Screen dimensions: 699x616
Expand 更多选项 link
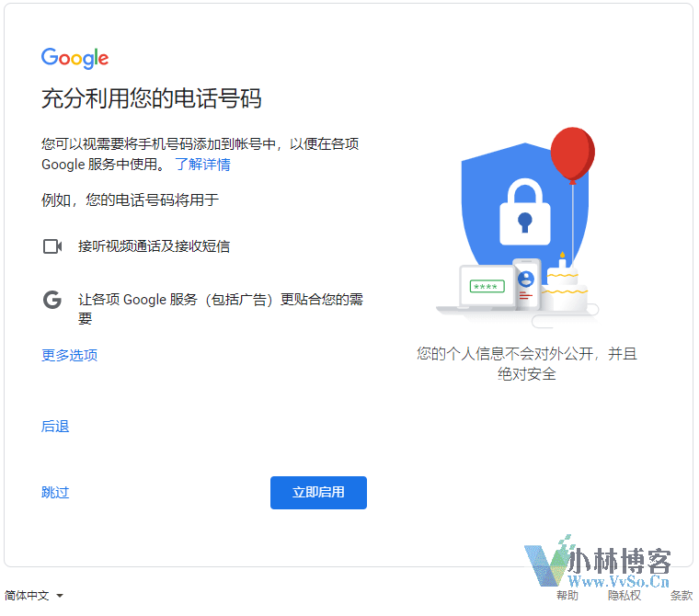pos(69,355)
